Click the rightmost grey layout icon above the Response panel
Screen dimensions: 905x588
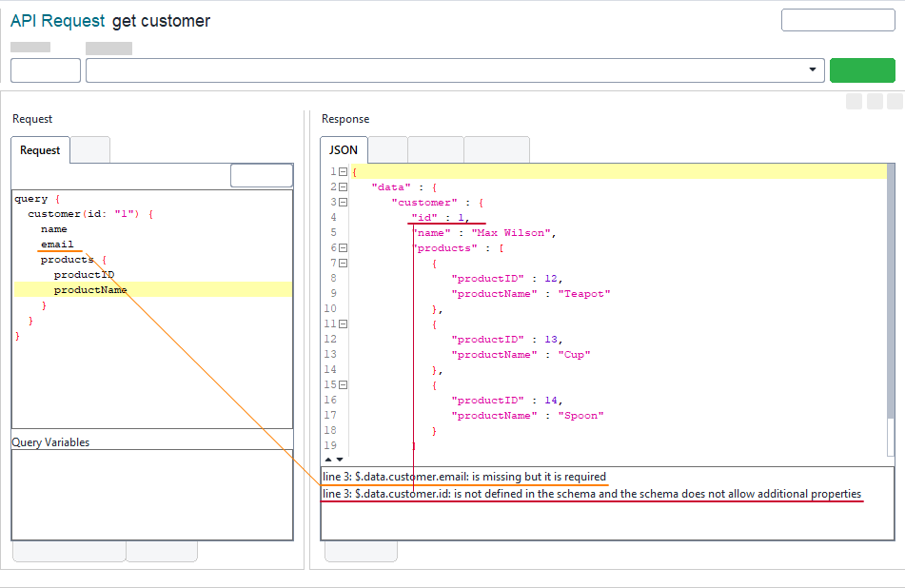[x=895, y=100]
